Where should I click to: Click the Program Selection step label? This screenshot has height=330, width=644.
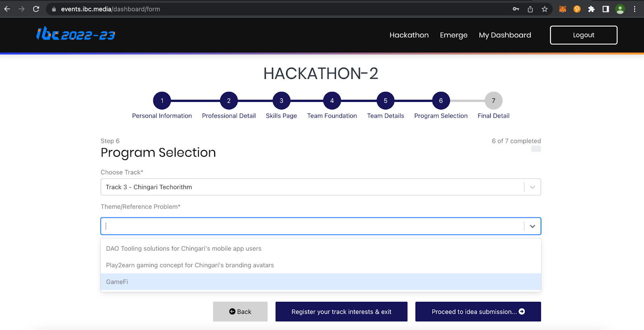pos(441,116)
